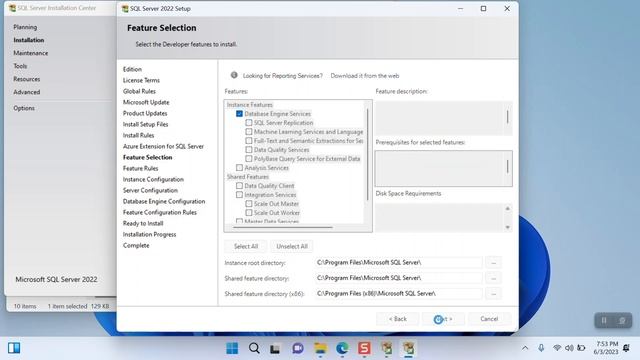This screenshot has width=640, height=360.
Task: Focus the Instance root directory field
Action: (x=398, y=262)
